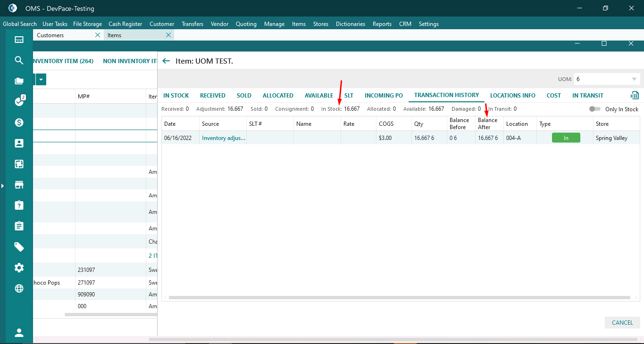Export the transaction history using the Excel icon
This screenshot has width=644, height=344.
click(635, 95)
